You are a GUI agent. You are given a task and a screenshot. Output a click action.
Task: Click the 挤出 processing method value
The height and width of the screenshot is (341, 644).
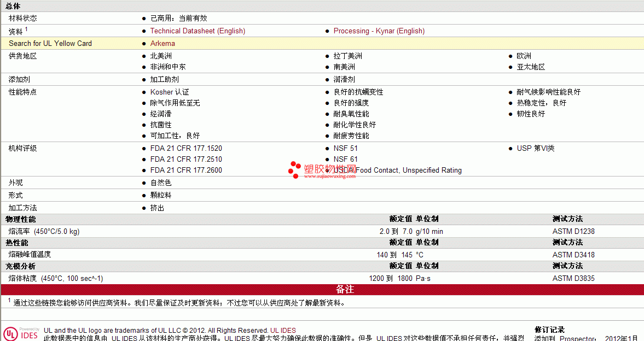click(157, 208)
